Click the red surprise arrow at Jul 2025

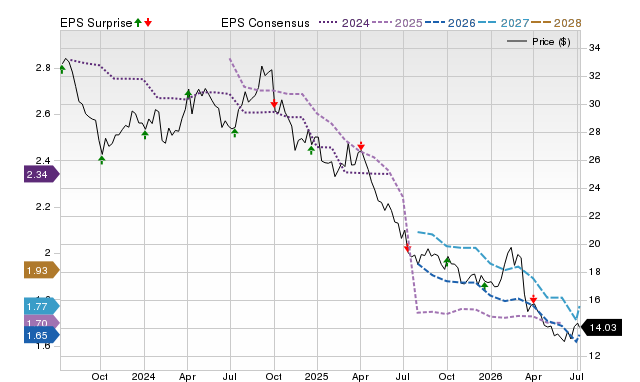click(407, 248)
